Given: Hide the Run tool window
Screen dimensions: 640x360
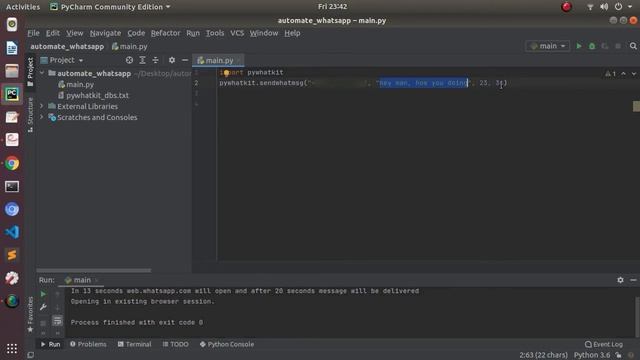Looking at the screenshot, I should (633, 280).
